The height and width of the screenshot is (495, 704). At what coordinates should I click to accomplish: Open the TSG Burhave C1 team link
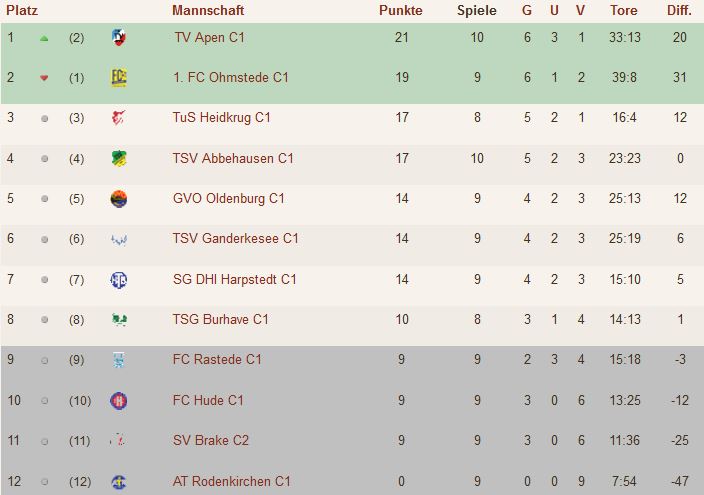220,319
